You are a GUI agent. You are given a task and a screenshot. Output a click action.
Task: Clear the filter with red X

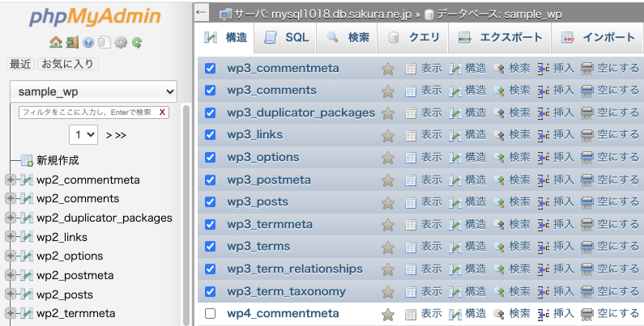click(162, 112)
